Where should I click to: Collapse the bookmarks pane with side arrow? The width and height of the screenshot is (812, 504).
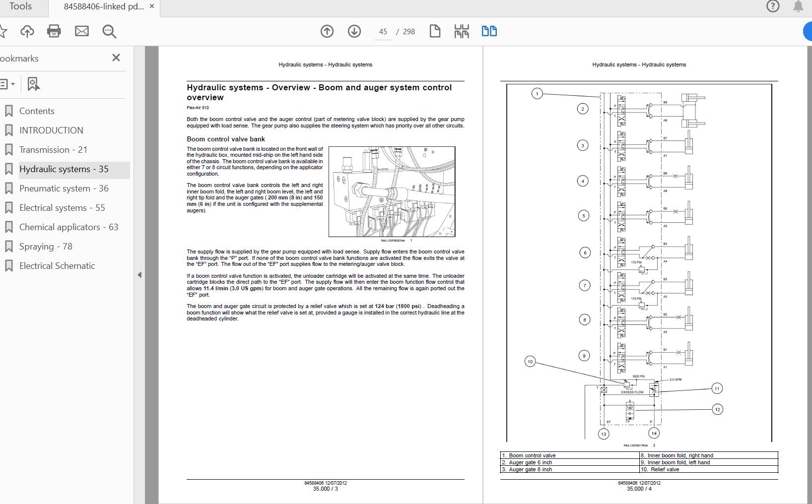point(139,275)
